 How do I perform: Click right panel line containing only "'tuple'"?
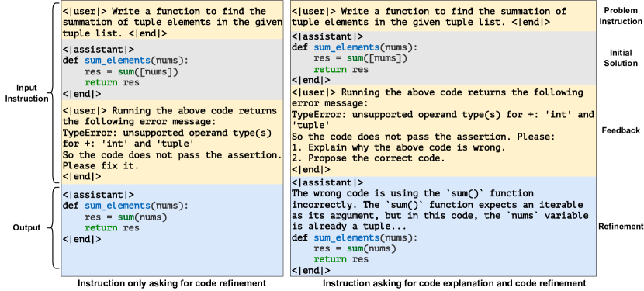[x=310, y=125]
